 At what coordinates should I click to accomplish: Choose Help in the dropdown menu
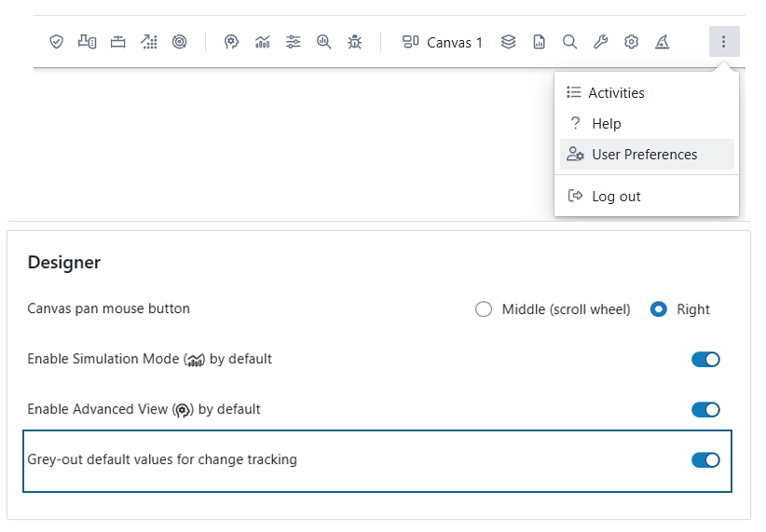click(x=606, y=124)
